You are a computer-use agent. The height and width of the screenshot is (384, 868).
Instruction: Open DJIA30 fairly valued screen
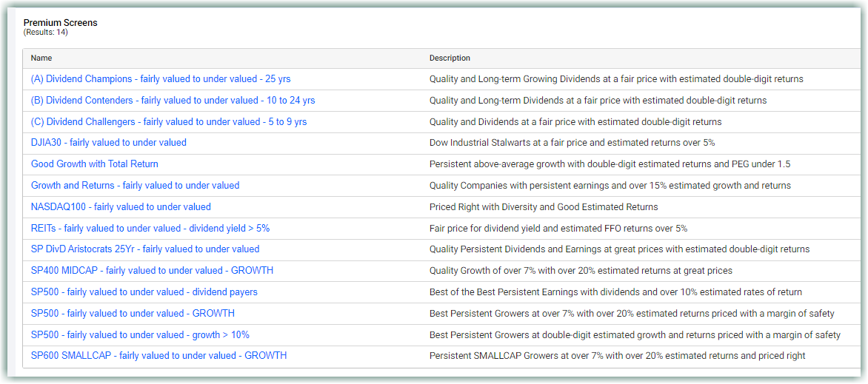[108, 143]
